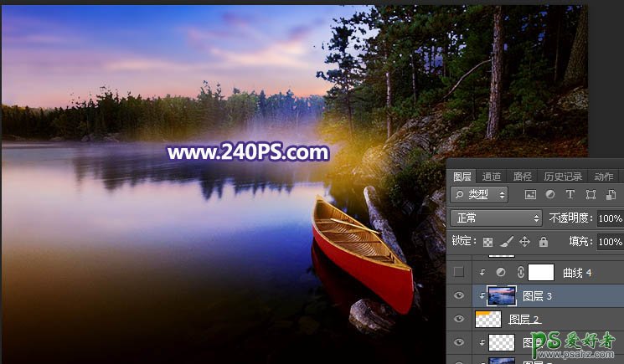Click the pixel layer filter icon
This screenshot has width=624, height=364.
tap(530, 194)
